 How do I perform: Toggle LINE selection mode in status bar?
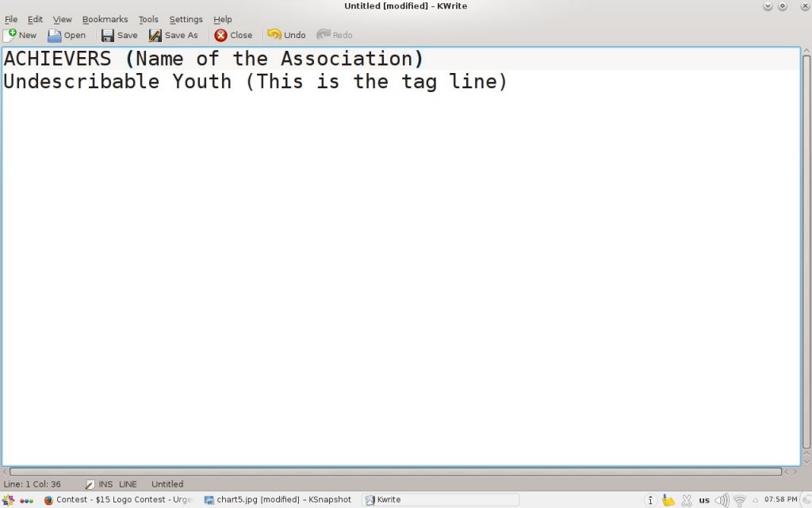[128, 484]
